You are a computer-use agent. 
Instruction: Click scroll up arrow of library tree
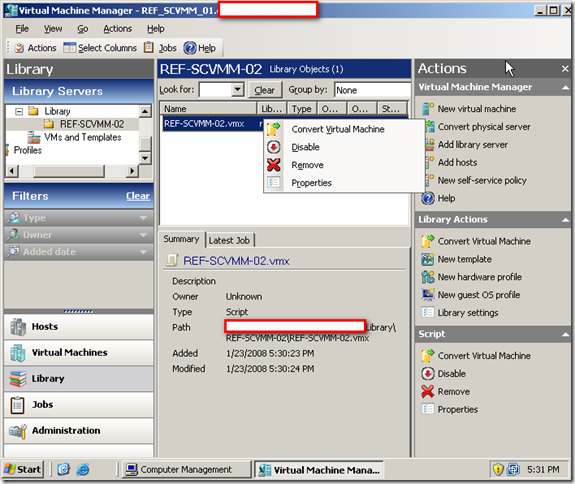[145, 111]
